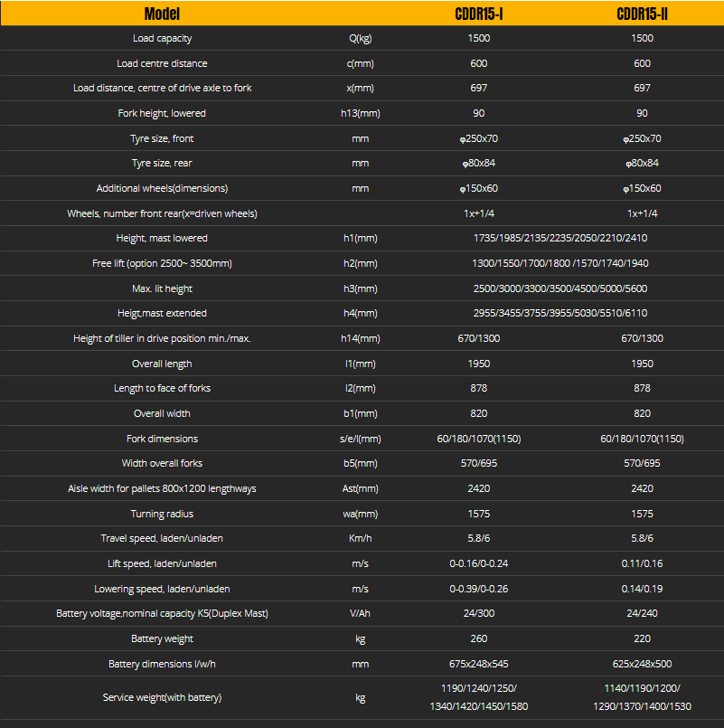Click the h14(mm) unit cell
The height and width of the screenshot is (728, 724).
pyautogui.click(x=360, y=338)
